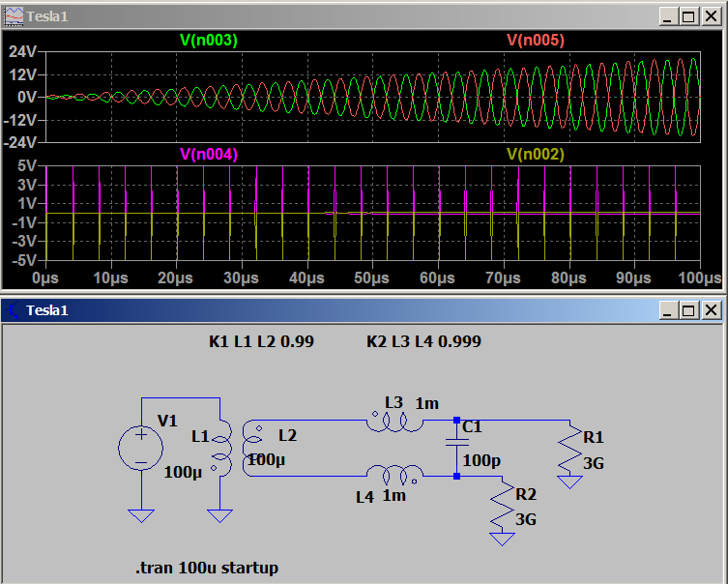
Task: Click the 50µs time axis label
Action: pos(372,278)
